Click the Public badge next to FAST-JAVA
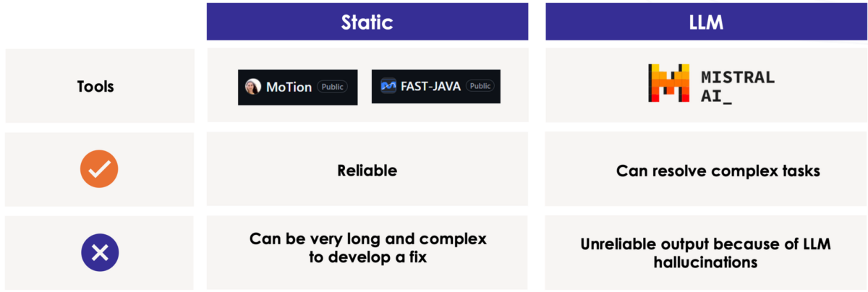The width and height of the screenshot is (868, 292). 480,86
